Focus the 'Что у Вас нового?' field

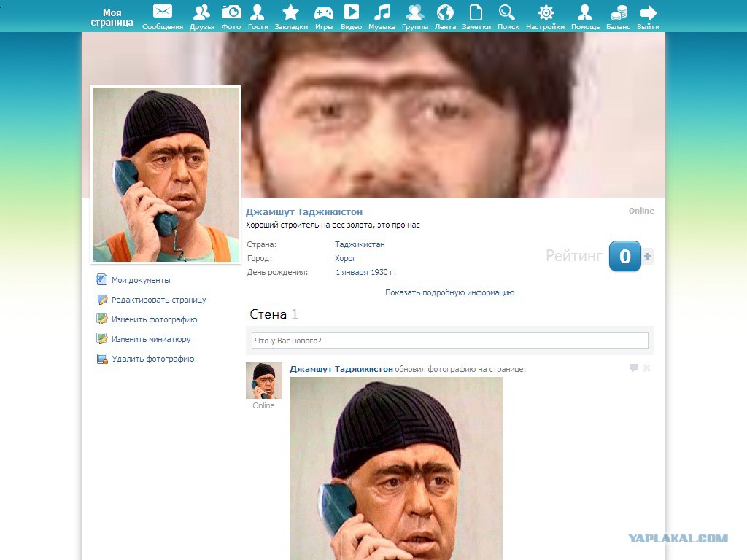pos(449,341)
